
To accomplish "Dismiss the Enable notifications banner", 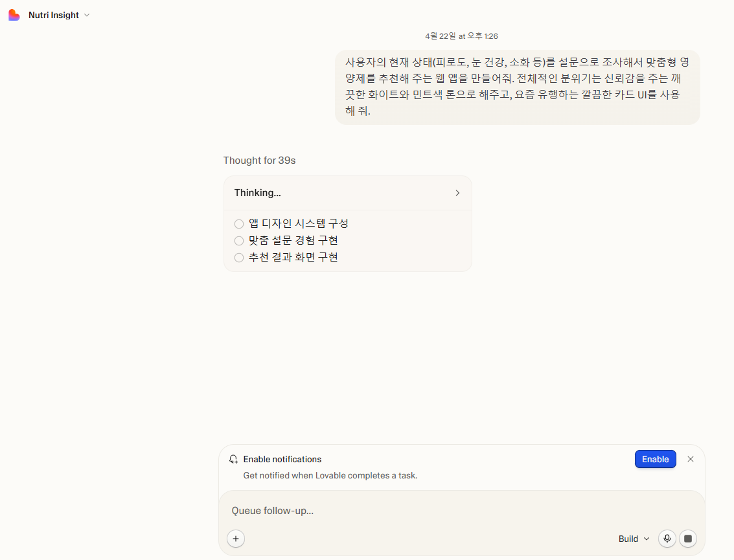I will [x=691, y=459].
